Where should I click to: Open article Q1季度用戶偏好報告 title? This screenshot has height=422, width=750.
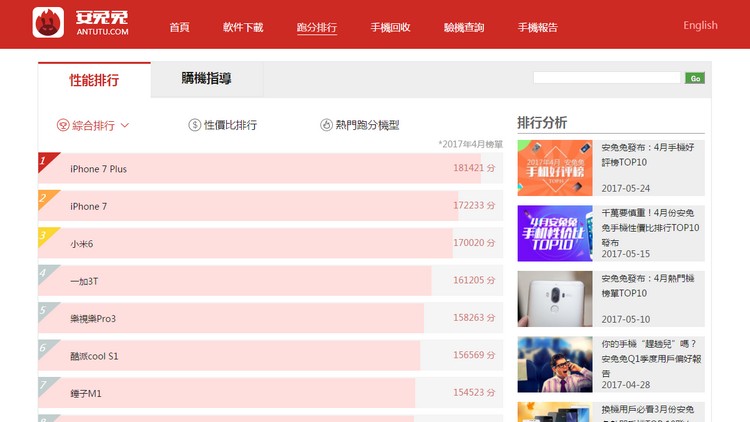click(x=651, y=358)
